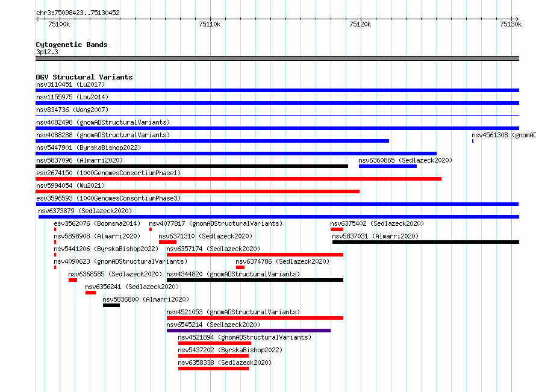Click the nsv5994054 (Wu2021) red bar
The height and width of the screenshot is (392, 536).
[198, 191]
